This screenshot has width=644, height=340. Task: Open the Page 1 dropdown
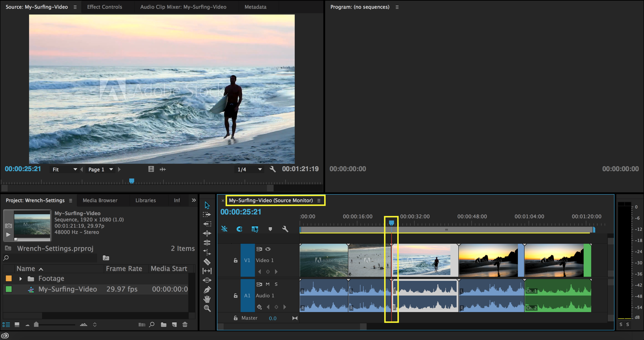click(100, 169)
